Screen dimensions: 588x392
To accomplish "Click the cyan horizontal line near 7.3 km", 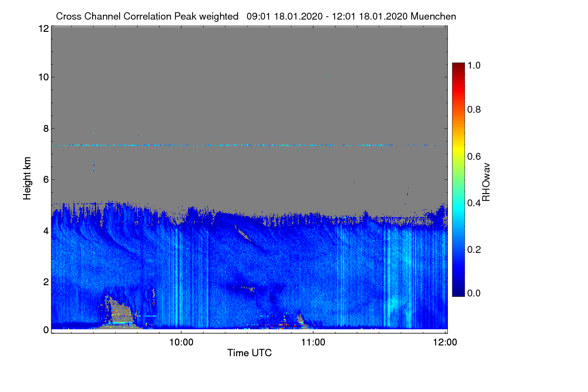I will 249,145.
